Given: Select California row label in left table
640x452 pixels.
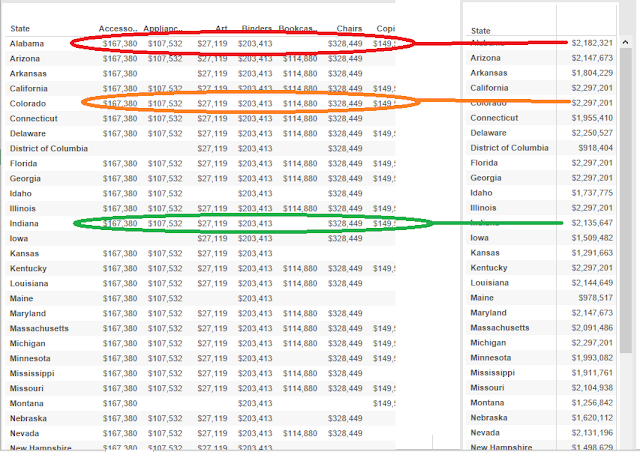Looking at the screenshot, I should point(29,89).
